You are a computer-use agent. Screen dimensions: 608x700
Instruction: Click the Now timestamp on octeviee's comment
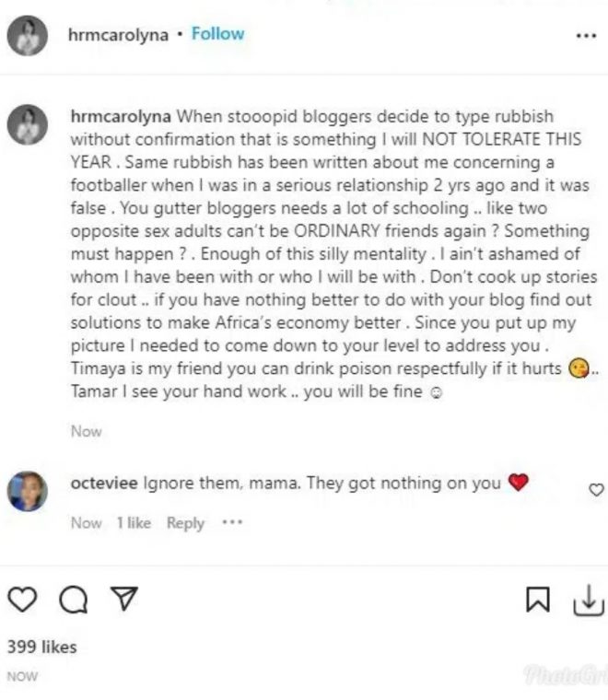point(86,522)
